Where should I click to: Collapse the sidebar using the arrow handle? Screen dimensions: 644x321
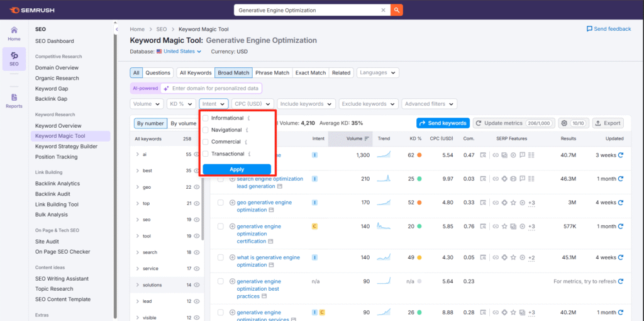point(116,30)
